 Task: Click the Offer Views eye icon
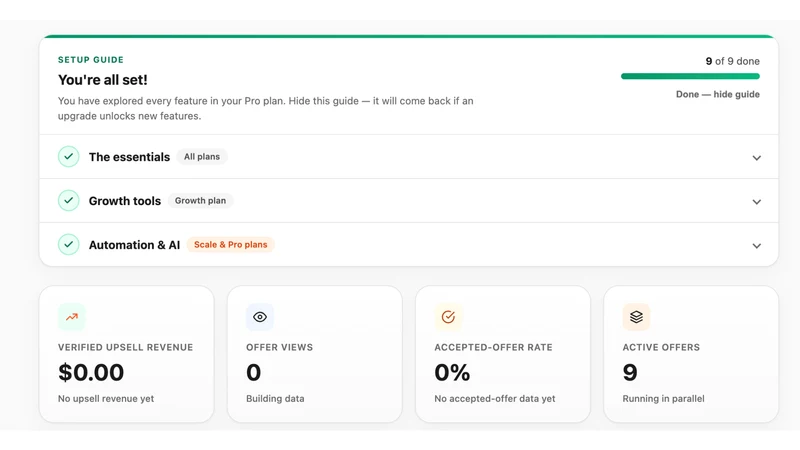pos(260,317)
